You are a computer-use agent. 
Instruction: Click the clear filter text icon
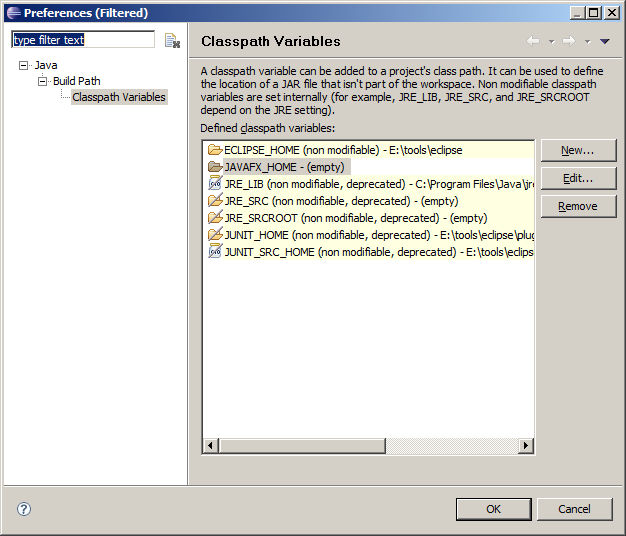click(x=172, y=41)
